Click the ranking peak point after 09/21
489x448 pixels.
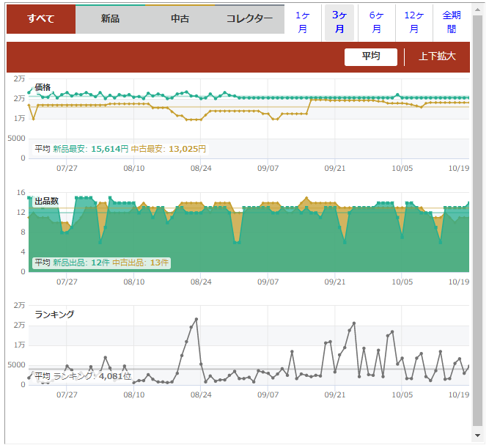(354, 323)
